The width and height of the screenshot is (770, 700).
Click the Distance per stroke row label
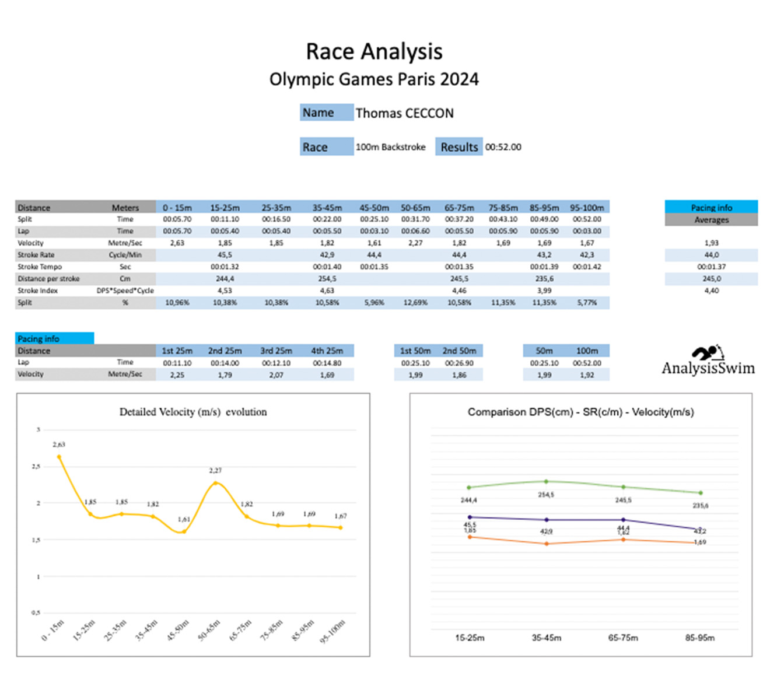pos(48,279)
